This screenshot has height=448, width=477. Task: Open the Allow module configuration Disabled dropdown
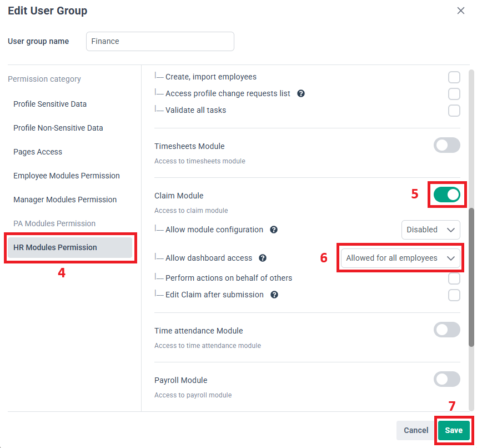[431, 230]
